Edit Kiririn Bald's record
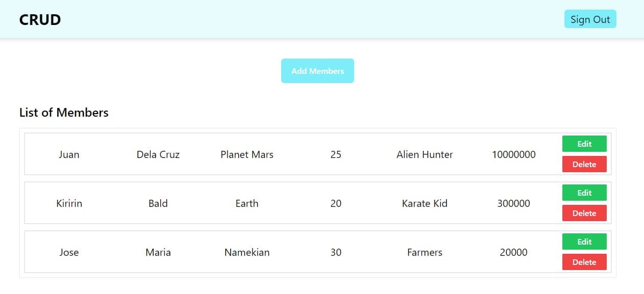The image size is (644, 294). point(584,193)
